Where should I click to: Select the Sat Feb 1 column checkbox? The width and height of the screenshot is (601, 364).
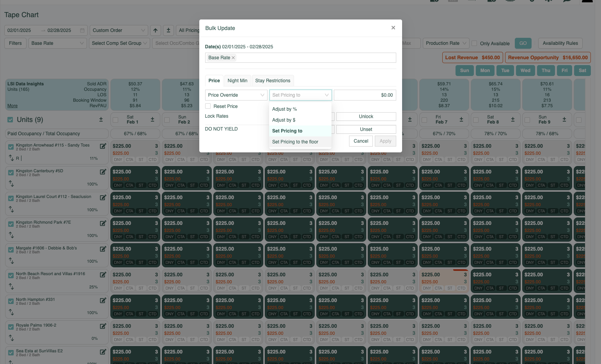click(115, 120)
